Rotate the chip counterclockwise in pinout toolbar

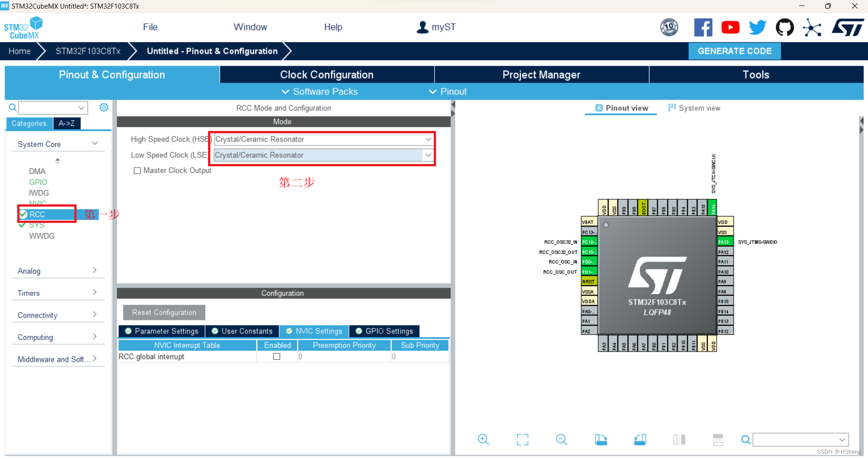[x=640, y=439]
